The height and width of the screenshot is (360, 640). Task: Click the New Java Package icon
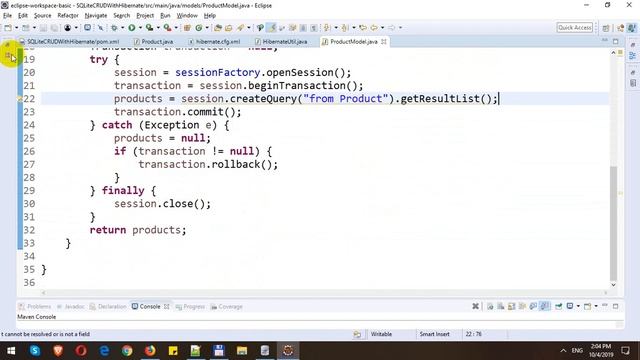click(x=187, y=28)
